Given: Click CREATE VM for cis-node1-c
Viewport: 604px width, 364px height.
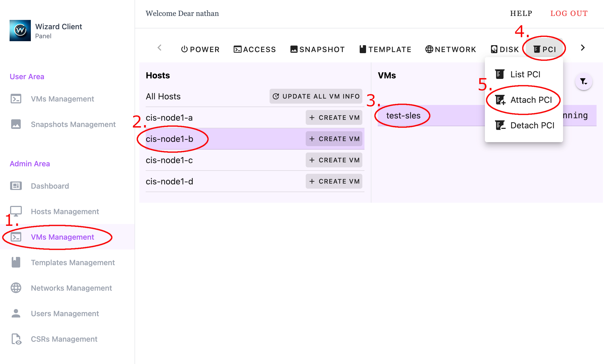Looking at the screenshot, I should coord(334,160).
